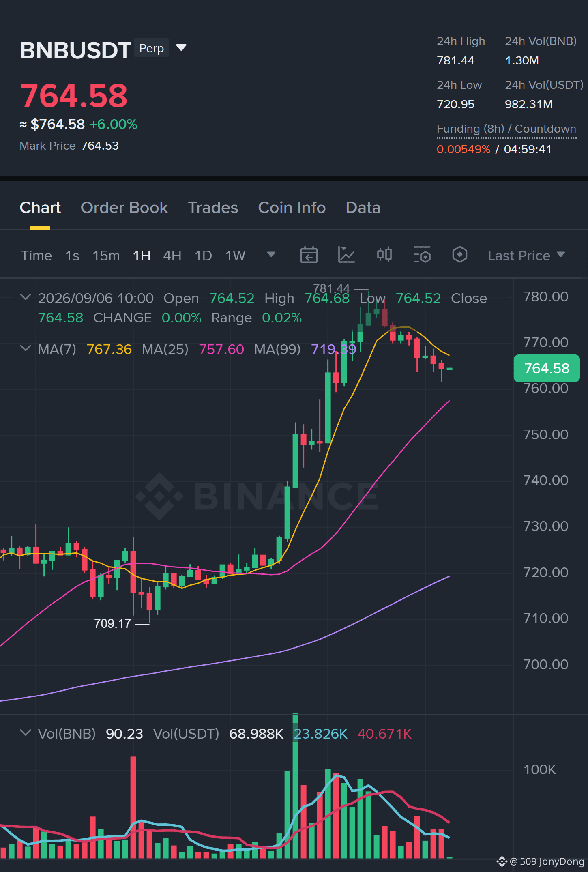Open the chart indicators line-graph icon
The height and width of the screenshot is (872, 588).
click(x=346, y=255)
